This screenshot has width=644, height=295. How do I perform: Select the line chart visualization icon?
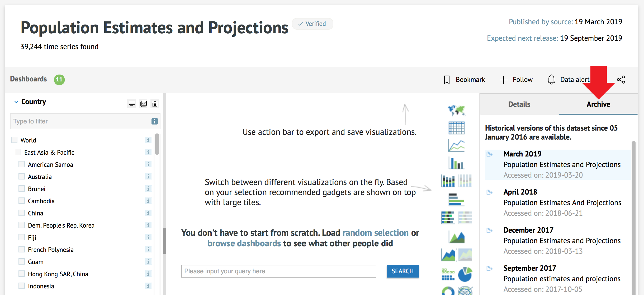click(x=456, y=146)
